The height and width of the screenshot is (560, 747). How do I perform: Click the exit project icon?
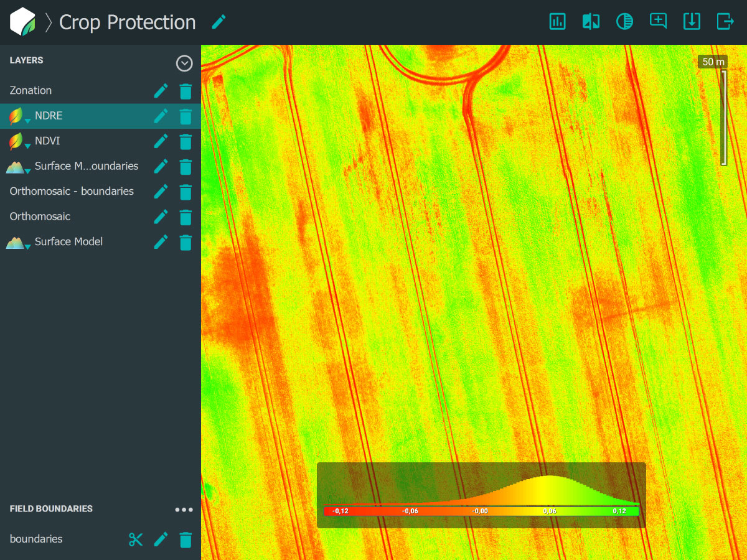pos(725,21)
